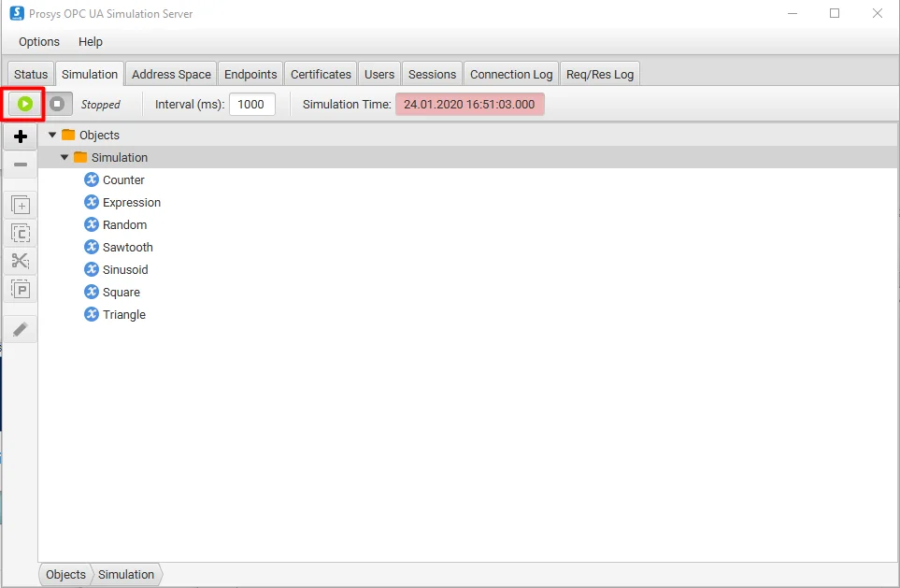View the Connection Log tab
The height and width of the screenshot is (588, 900).
(511, 74)
